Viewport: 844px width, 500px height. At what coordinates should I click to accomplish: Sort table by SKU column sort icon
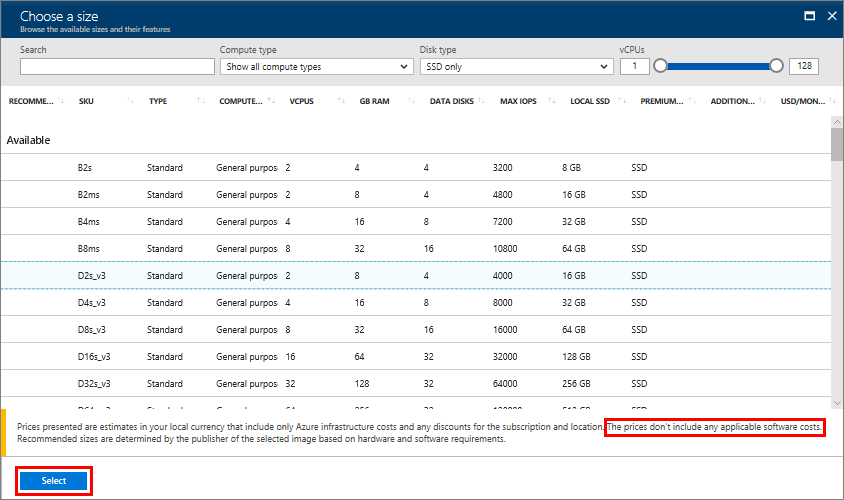tap(132, 101)
